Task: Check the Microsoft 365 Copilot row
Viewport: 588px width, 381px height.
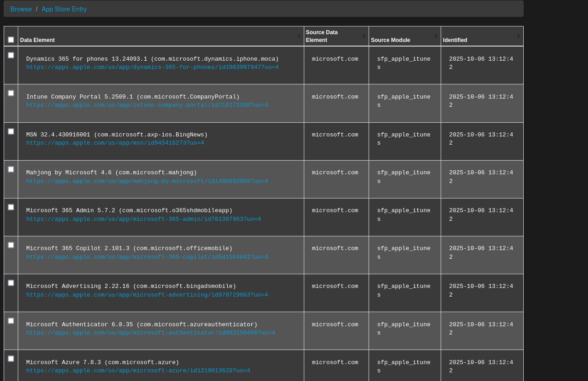Action: coord(11,245)
